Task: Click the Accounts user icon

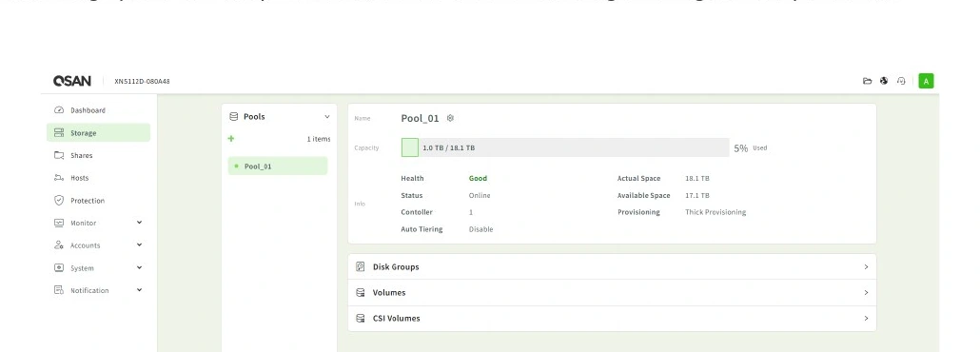Action: click(59, 245)
